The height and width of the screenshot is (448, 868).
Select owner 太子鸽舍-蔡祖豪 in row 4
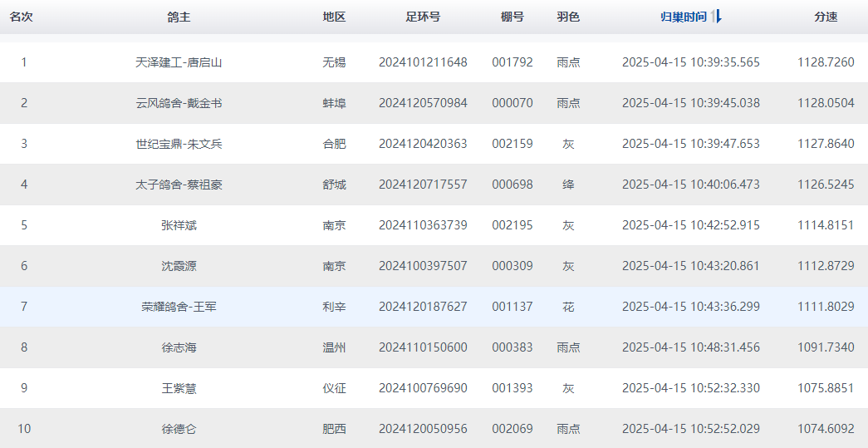tap(179, 185)
